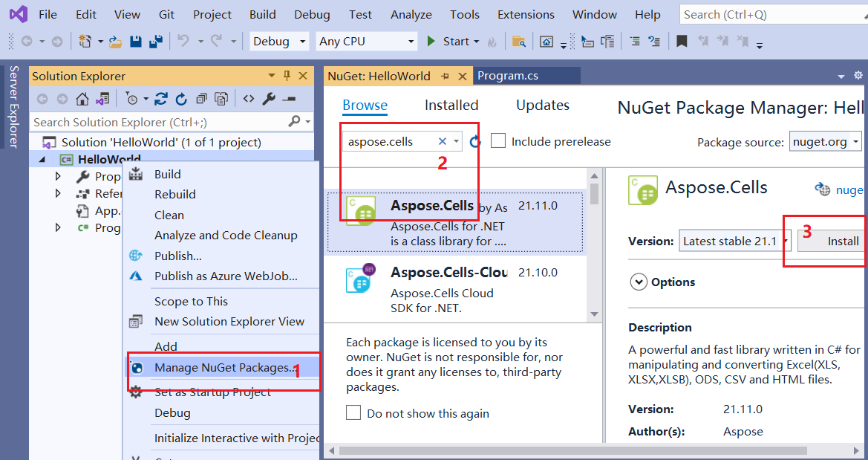Click the Undo icon in the toolbar

[x=181, y=41]
